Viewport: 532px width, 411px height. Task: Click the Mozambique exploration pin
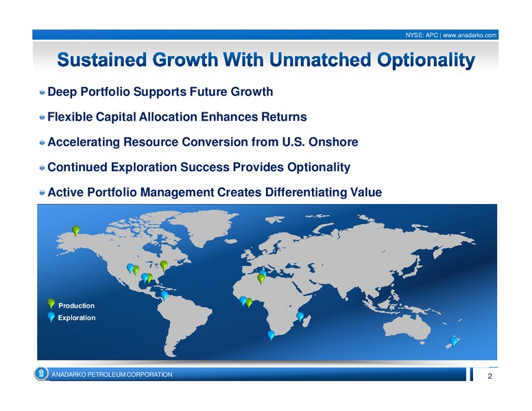click(x=300, y=316)
